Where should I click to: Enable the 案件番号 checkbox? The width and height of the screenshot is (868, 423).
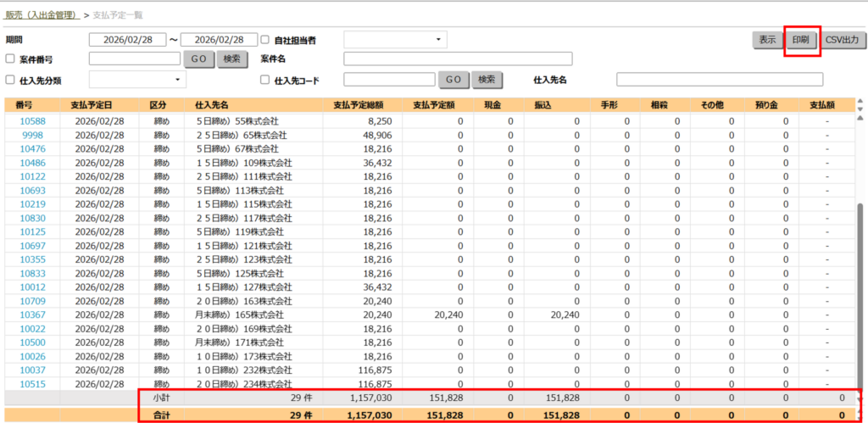coord(11,59)
